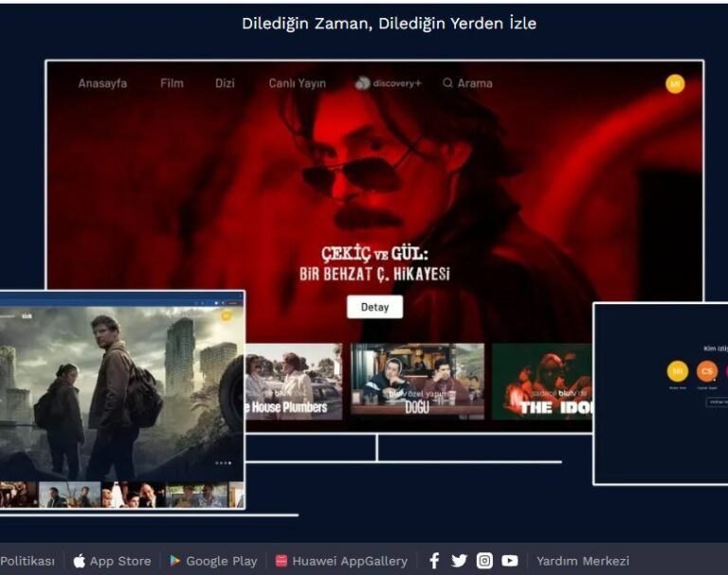This screenshot has width=728, height=575.
Task: Click the magnifier icon next to Arama
Action: tap(447, 83)
